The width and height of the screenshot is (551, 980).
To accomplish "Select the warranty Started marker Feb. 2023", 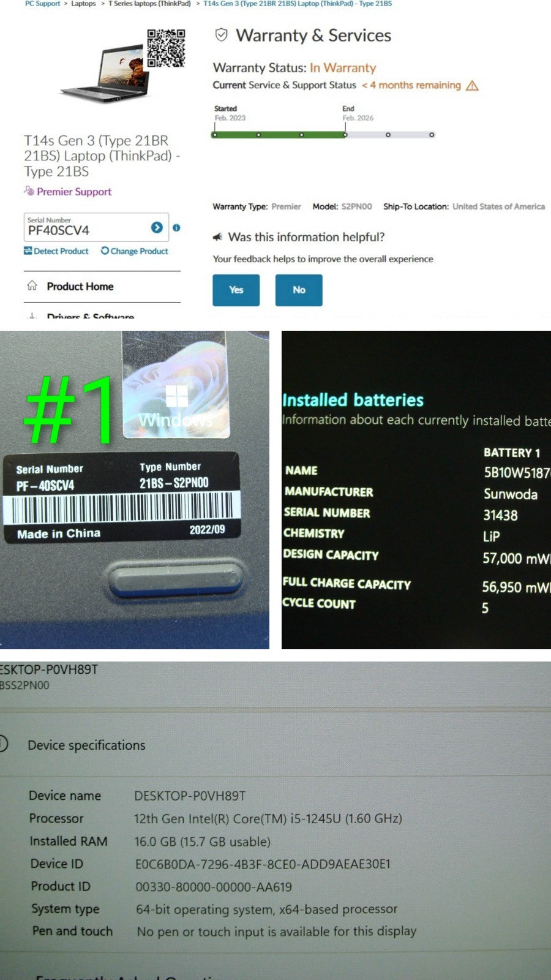I will click(214, 134).
